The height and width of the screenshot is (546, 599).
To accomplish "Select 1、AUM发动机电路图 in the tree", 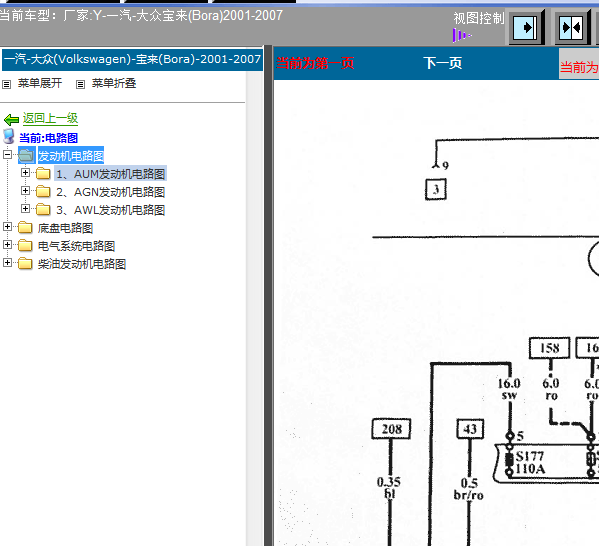I will click(110, 174).
